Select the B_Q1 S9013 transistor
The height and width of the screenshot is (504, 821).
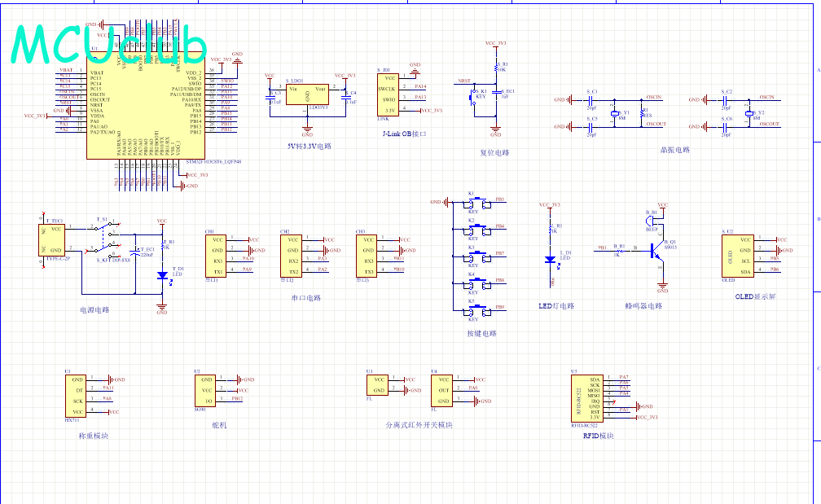[x=656, y=251]
